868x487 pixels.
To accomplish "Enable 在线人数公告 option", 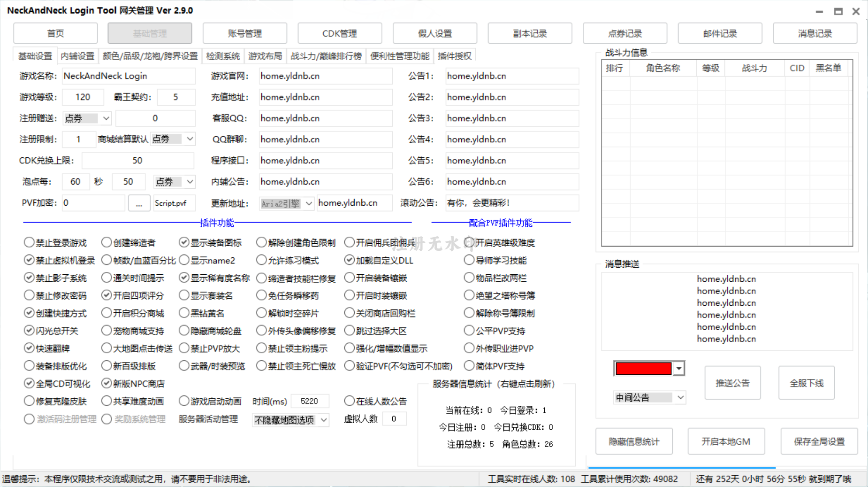I will [x=375, y=401].
